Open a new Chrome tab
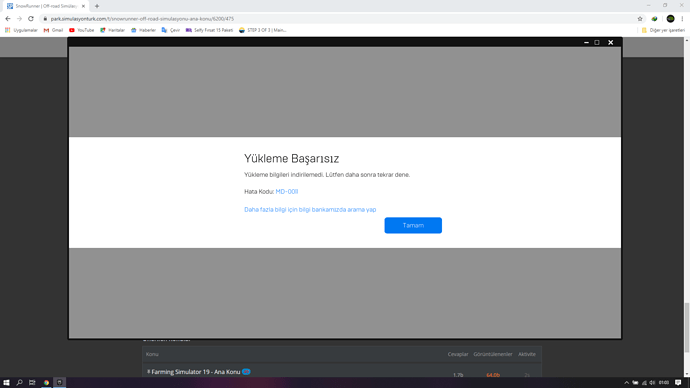Screen dimensions: 690x388 point(97,6)
